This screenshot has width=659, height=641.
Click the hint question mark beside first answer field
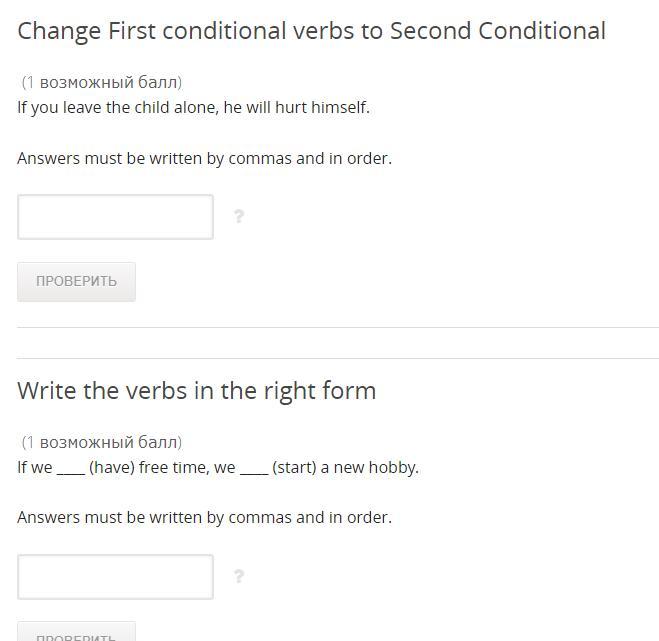(x=239, y=216)
